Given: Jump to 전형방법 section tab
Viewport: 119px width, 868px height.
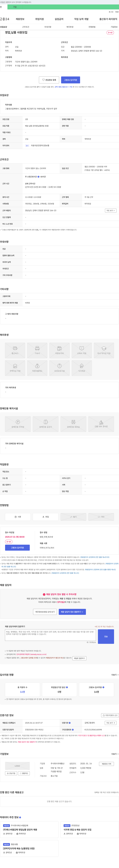Looking at the screenshot, I should coord(92,27).
